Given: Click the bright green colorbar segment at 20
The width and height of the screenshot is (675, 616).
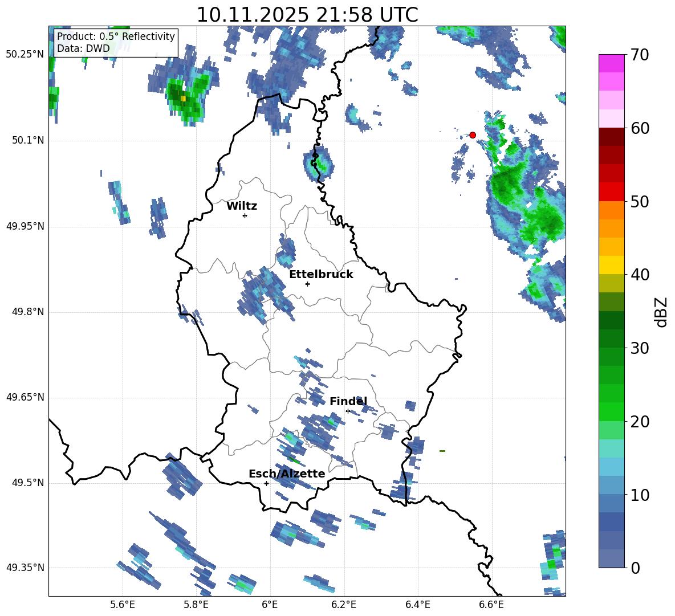Looking at the screenshot, I should click(x=611, y=411).
